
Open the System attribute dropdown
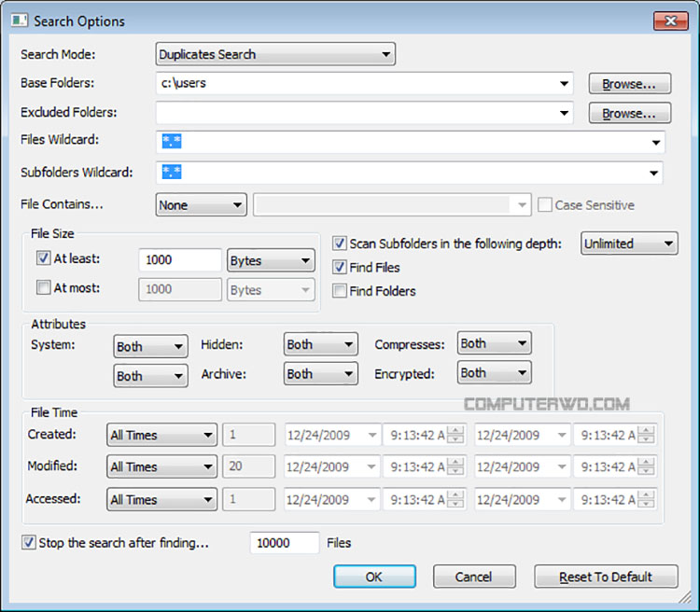(150, 346)
